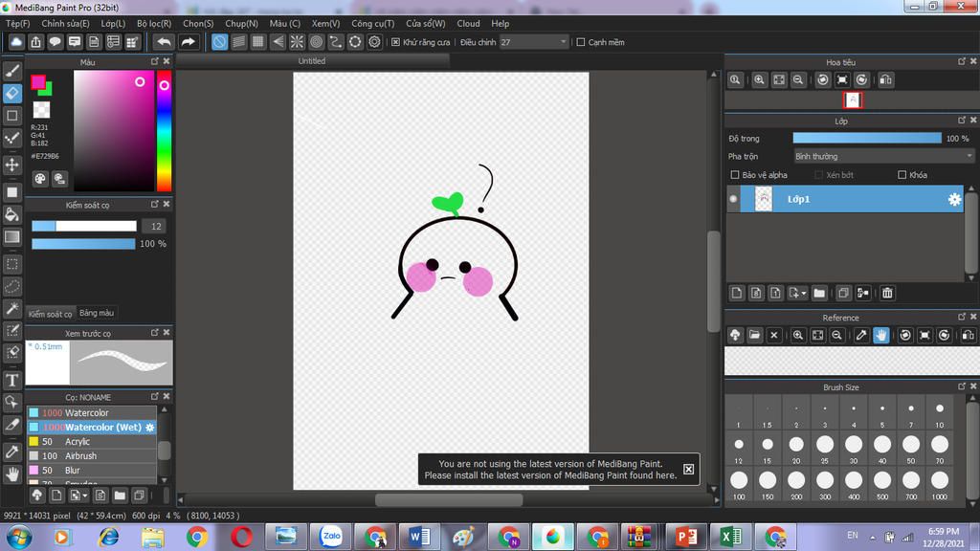Open the Pha trộn blend mode dropdown
Image resolution: width=980 pixels, height=551 pixels.
(x=883, y=156)
